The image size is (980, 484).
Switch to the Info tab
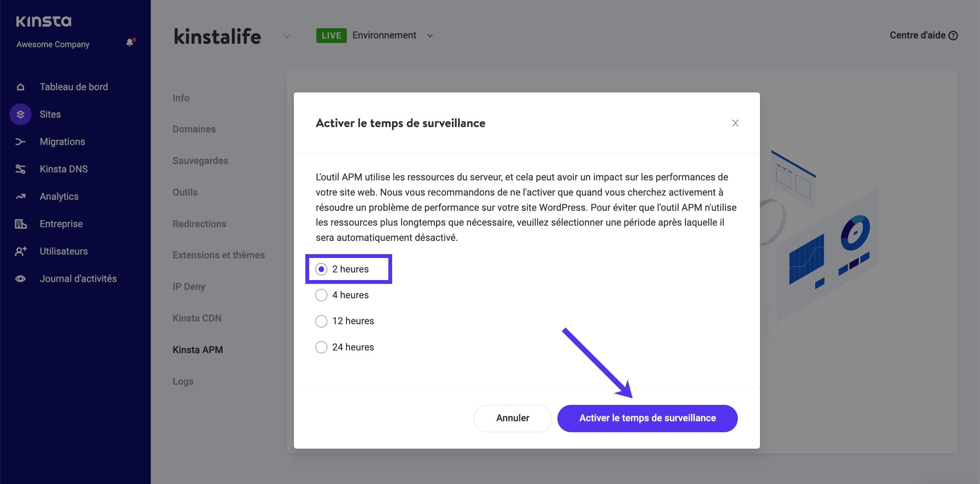[181, 98]
